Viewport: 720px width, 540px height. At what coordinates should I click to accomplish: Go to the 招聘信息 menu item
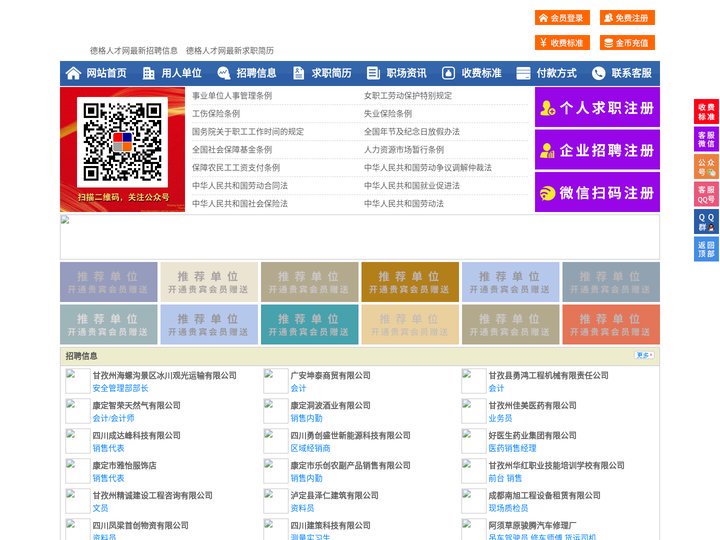coord(256,73)
